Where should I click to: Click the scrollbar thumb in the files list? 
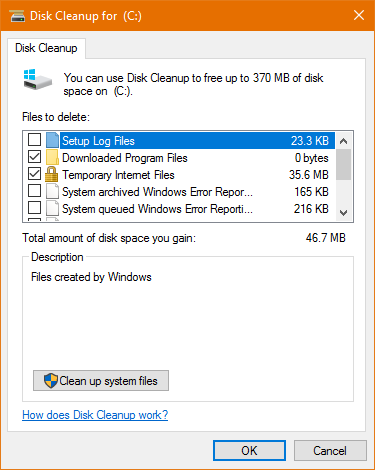click(343, 165)
